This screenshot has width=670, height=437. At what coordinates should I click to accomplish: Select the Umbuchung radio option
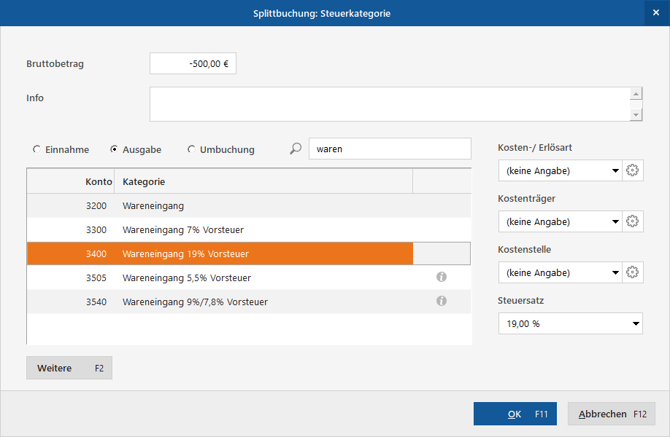pos(191,150)
